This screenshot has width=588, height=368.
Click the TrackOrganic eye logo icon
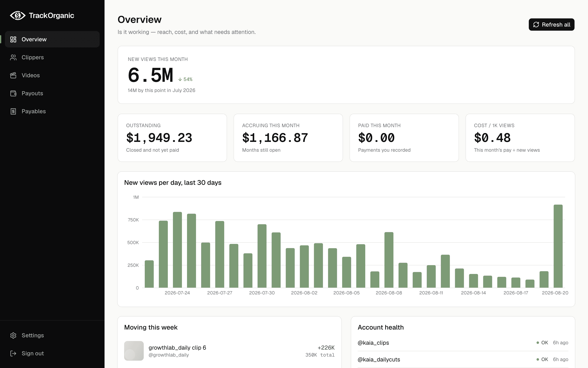pyautogui.click(x=18, y=16)
